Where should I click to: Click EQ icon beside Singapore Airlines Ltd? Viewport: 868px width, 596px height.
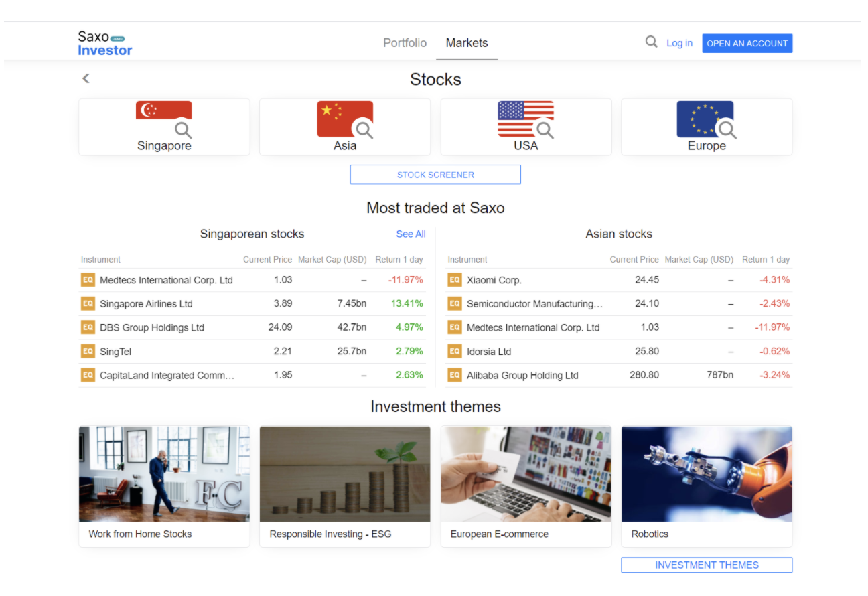click(88, 303)
